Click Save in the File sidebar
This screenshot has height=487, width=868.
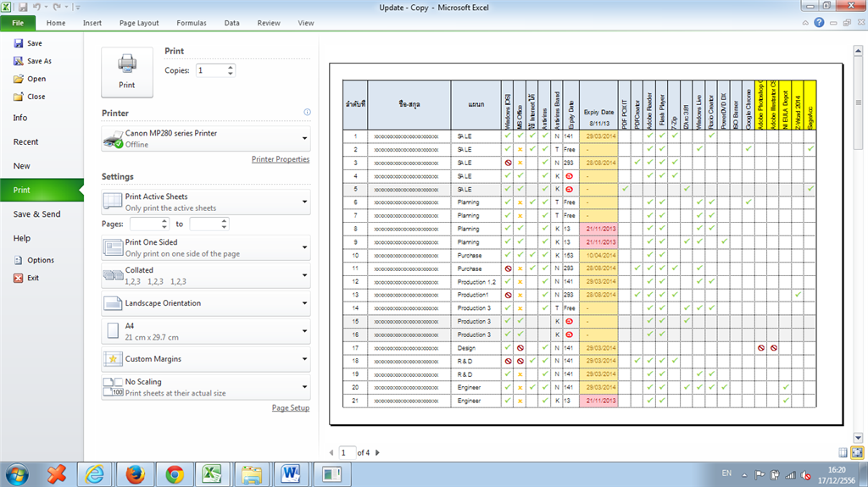point(28,43)
